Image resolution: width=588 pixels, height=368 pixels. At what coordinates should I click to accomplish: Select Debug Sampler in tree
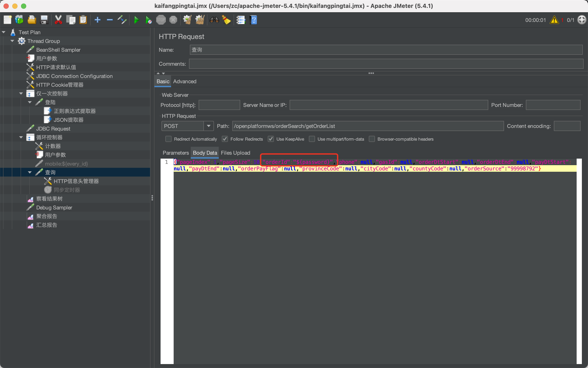pyautogui.click(x=54, y=207)
